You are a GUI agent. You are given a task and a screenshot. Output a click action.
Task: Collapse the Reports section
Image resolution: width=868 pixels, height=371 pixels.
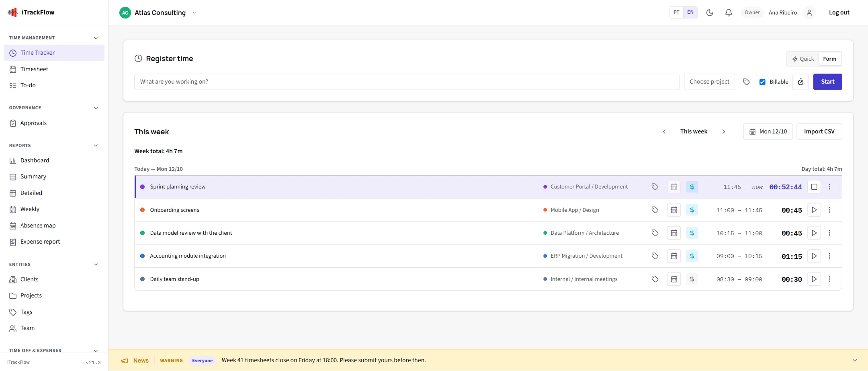96,146
